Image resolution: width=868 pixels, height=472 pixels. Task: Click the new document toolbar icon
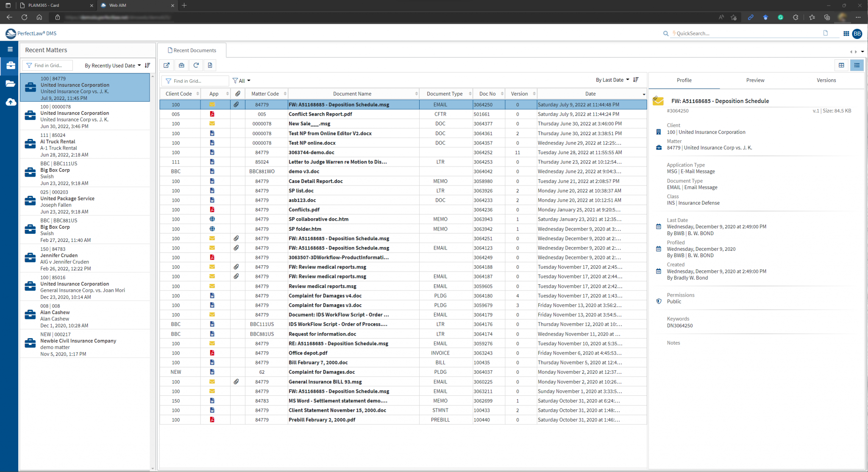(210, 65)
